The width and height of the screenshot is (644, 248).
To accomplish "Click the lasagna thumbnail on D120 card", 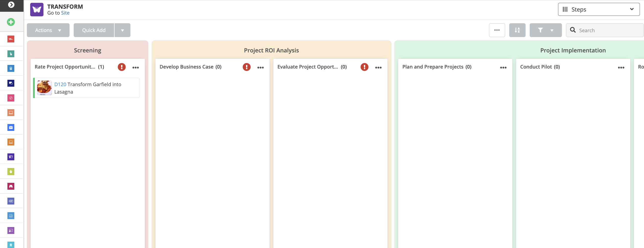I will click(x=45, y=88).
